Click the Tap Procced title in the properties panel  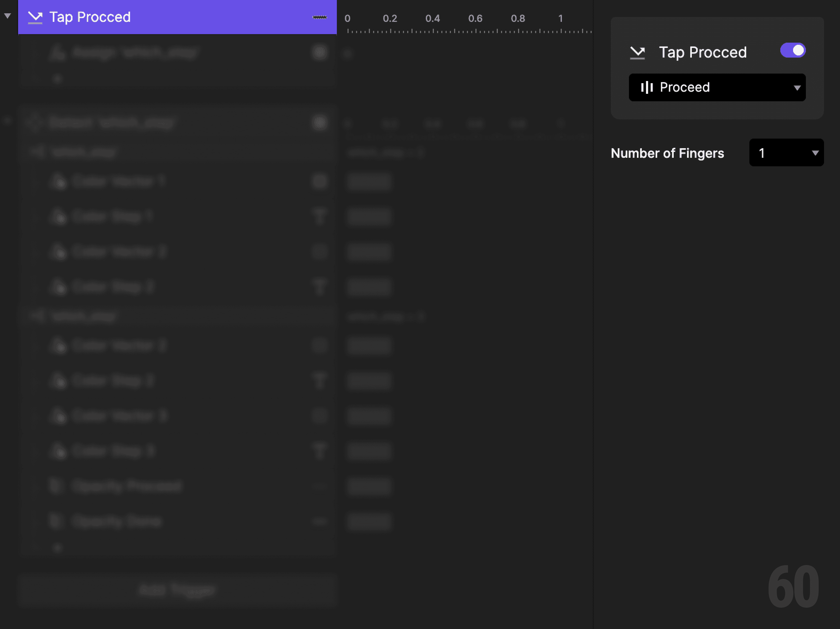703,52
